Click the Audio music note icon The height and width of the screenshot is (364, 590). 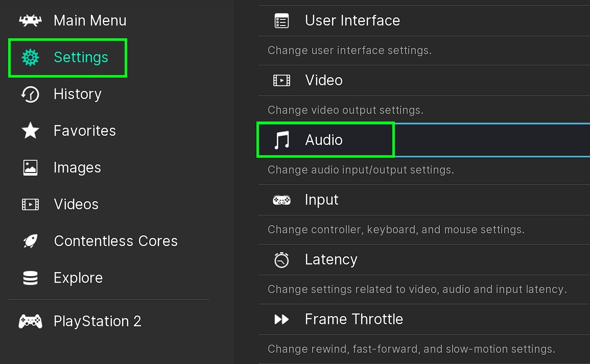pos(281,140)
